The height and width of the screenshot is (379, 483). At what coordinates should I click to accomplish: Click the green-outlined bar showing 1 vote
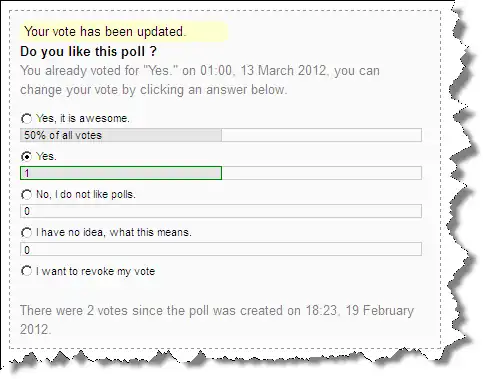(121, 173)
